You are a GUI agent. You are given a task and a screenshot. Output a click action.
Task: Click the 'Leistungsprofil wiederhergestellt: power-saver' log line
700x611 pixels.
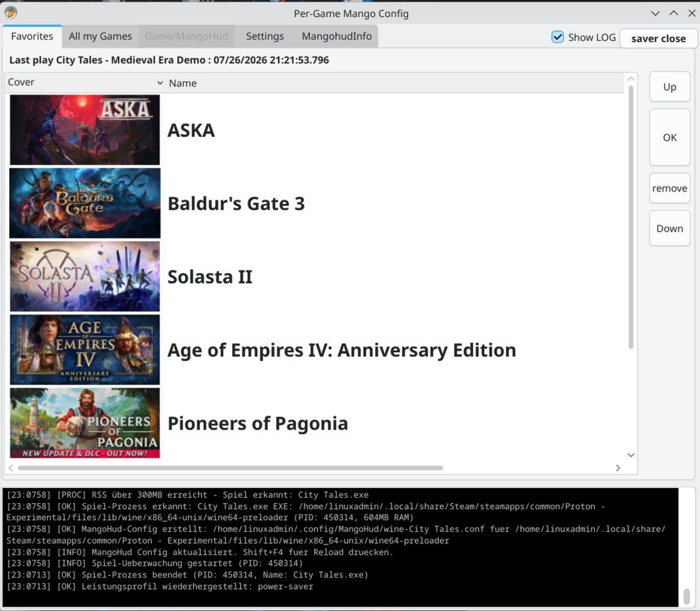[x=160, y=587]
